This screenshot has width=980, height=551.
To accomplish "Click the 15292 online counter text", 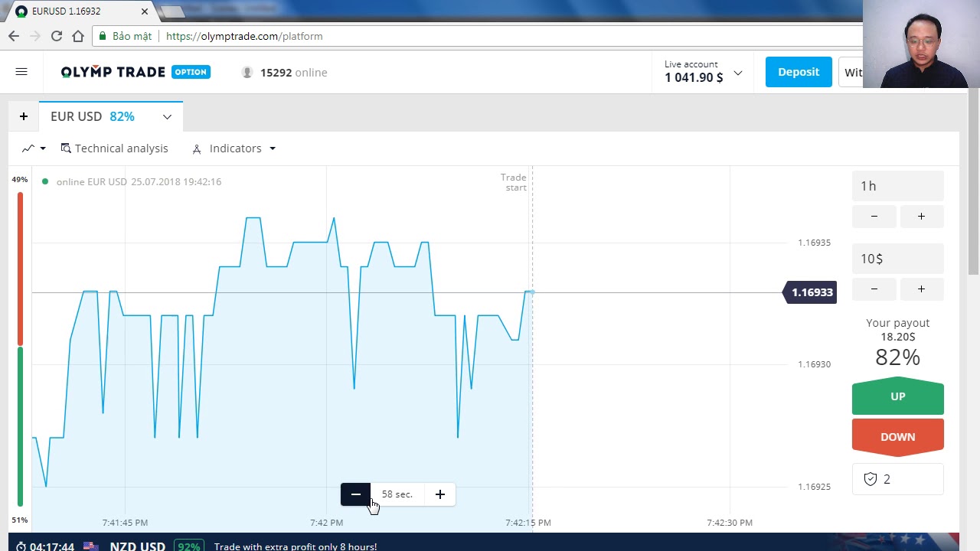I will pyautogui.click(x=294, y=72).
